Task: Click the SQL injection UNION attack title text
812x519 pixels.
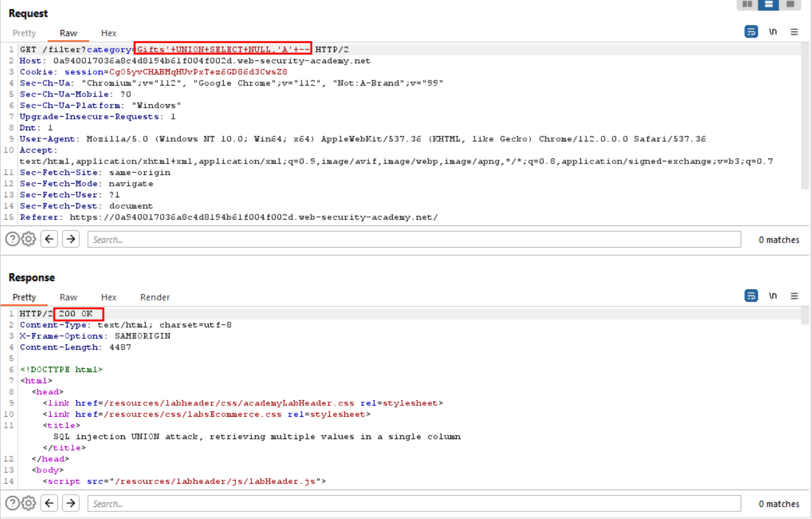Action: tap(257, 437)
